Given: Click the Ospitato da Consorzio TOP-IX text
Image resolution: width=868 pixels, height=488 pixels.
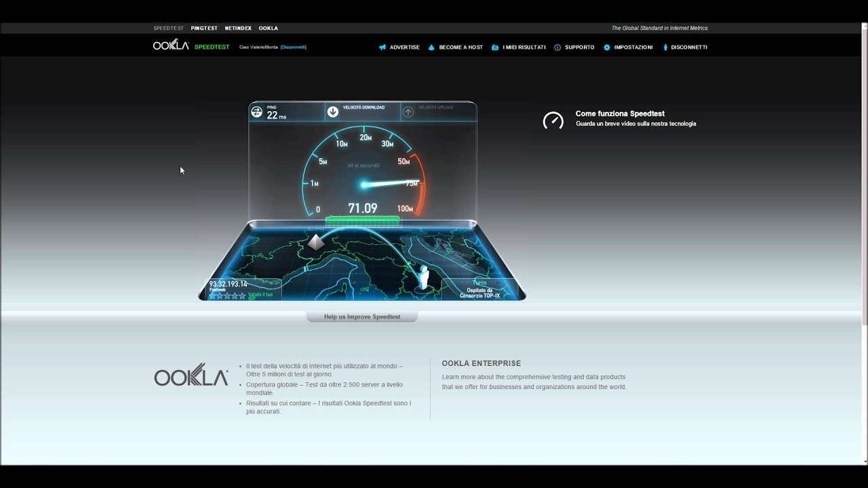Looking at the screenshot, I should (x=479, y=293).
